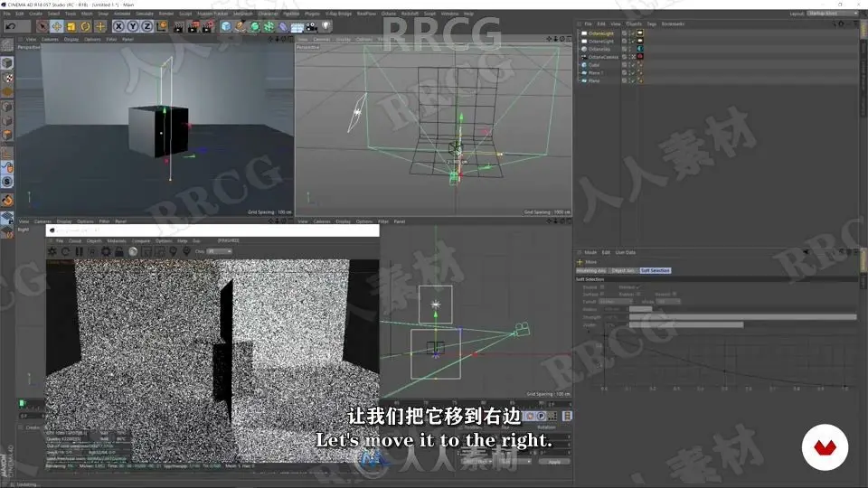This screenshot has height=488, width=868.
Task: Open Edit Render Settings icon
Action: 208,26
